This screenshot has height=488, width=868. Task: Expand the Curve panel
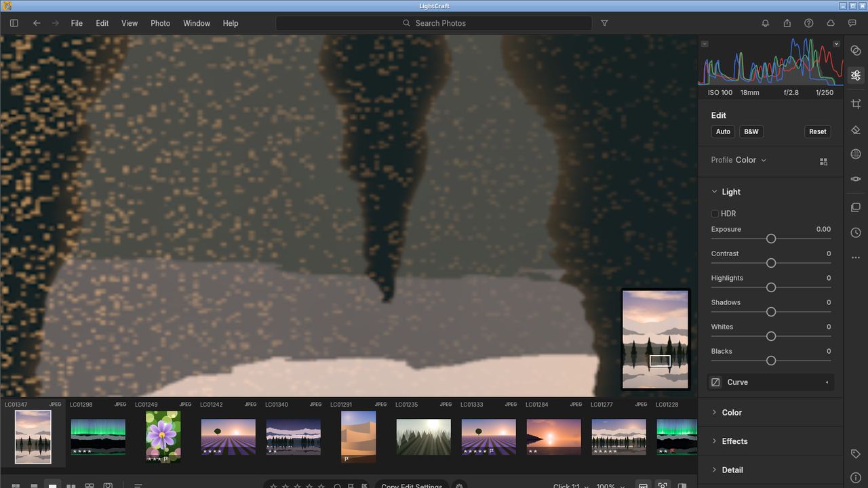click(x=771, y=382)
